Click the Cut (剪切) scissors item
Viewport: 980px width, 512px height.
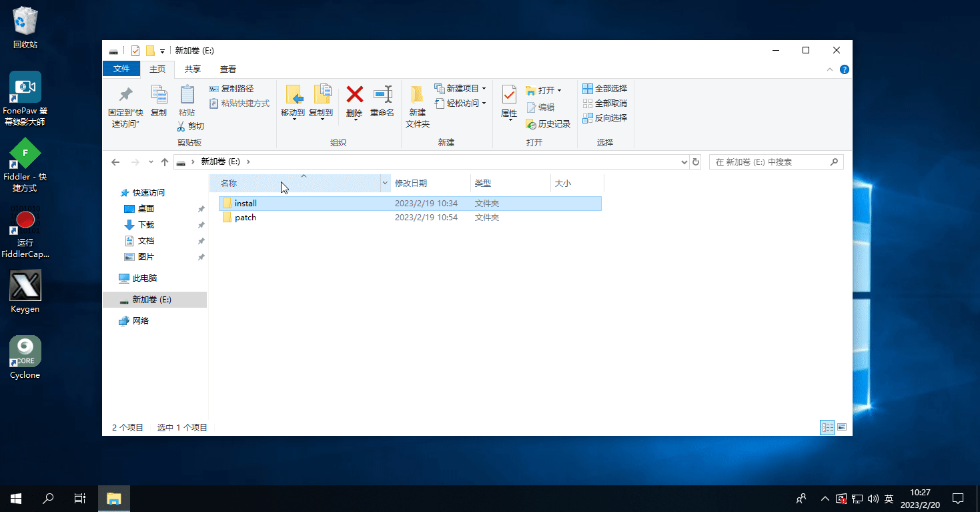(x=191, y=125)
